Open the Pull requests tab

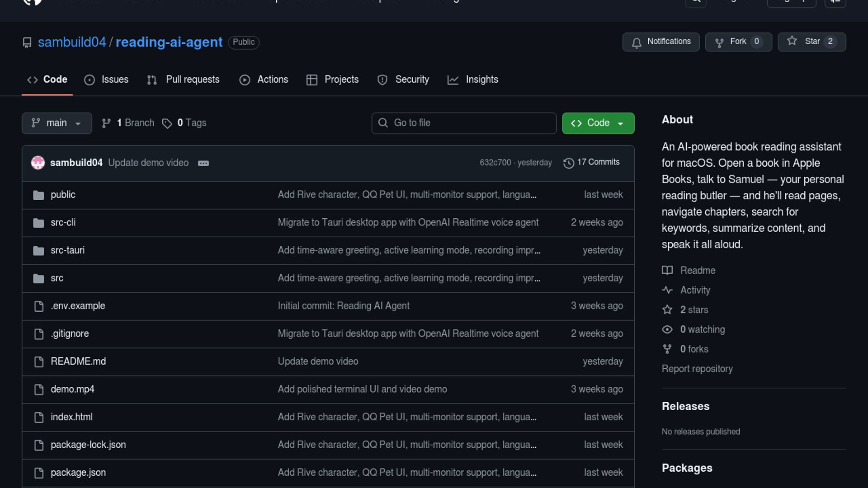184,80
